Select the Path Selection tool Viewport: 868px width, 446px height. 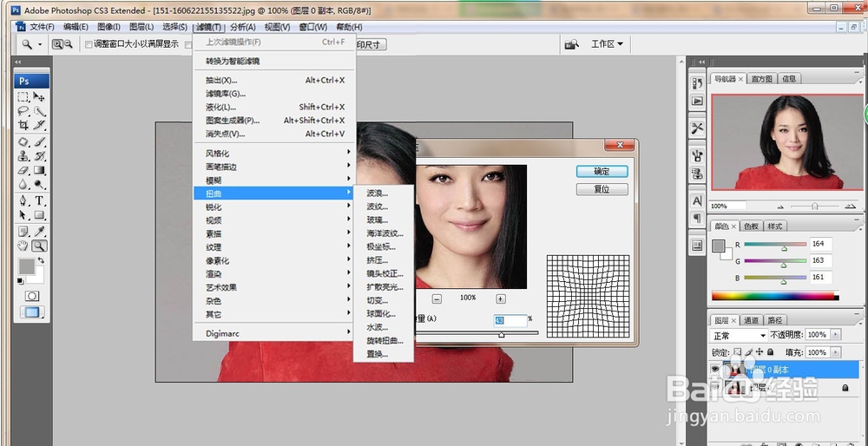coord(23,214)
